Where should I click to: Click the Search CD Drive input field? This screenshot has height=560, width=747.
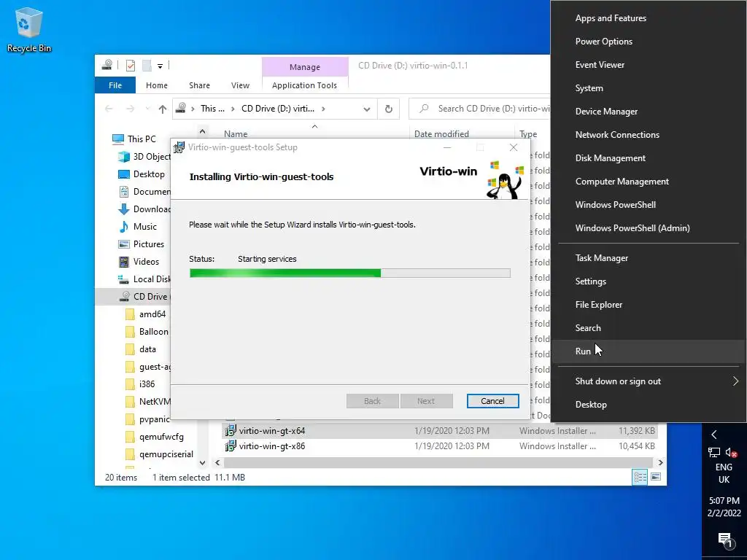(479, 109)
